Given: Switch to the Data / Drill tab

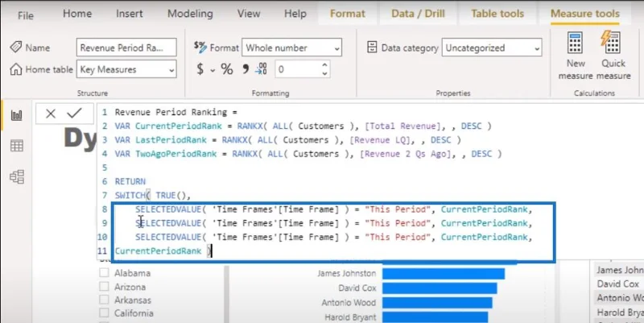Looking at the screenshot, I should pyautogui.click(x=418, y=14).
